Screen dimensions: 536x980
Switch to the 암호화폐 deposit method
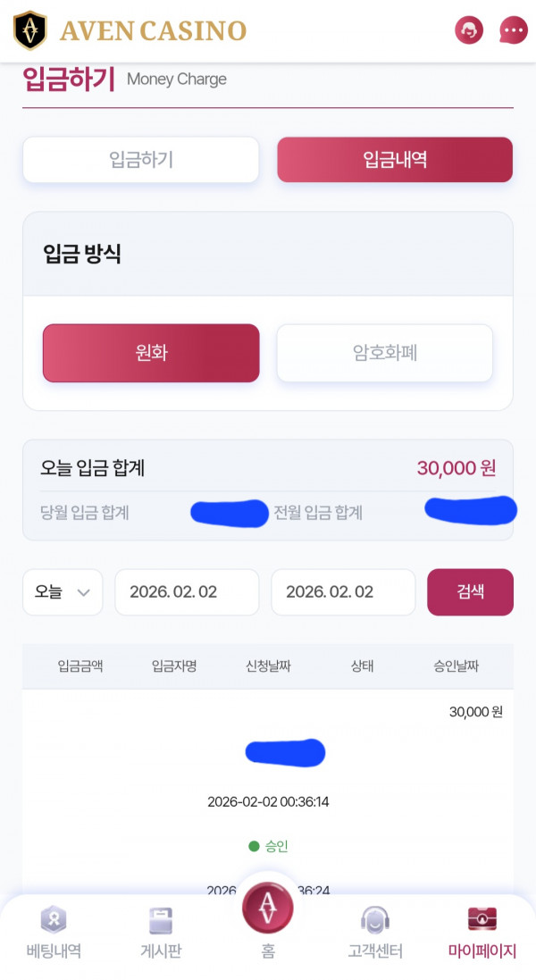tap(384, 353)
